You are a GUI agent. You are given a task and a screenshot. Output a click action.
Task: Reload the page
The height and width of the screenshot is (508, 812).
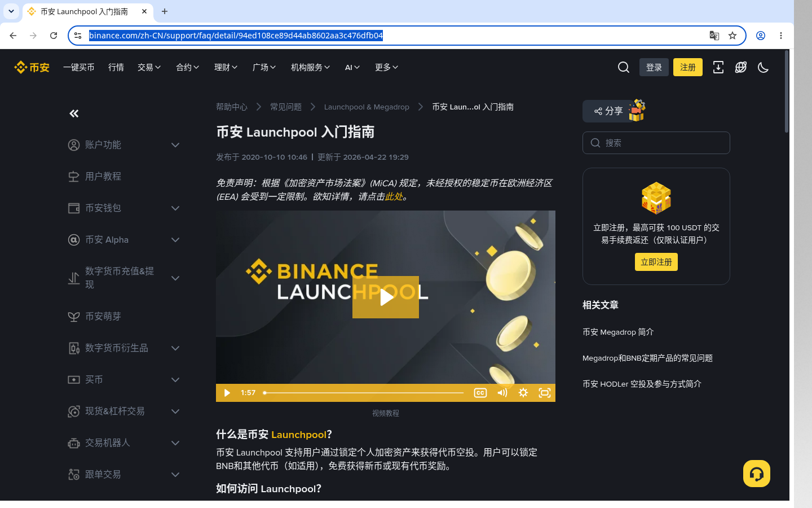(x=54, y=36)
